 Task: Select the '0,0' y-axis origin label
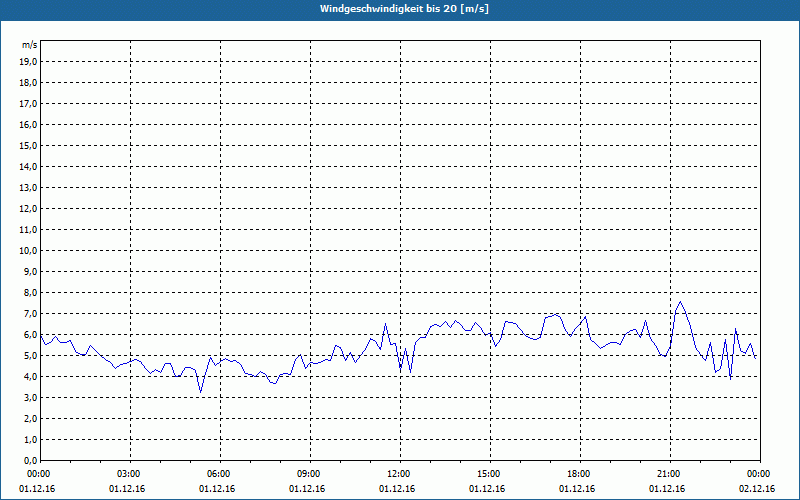[31, 461]
